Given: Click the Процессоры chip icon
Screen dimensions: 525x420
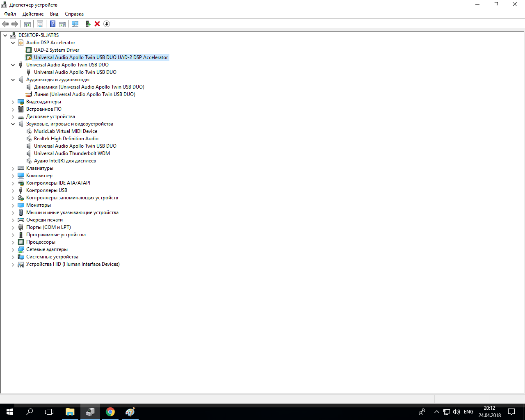Looking at the screenshot, I should (21, 242).
